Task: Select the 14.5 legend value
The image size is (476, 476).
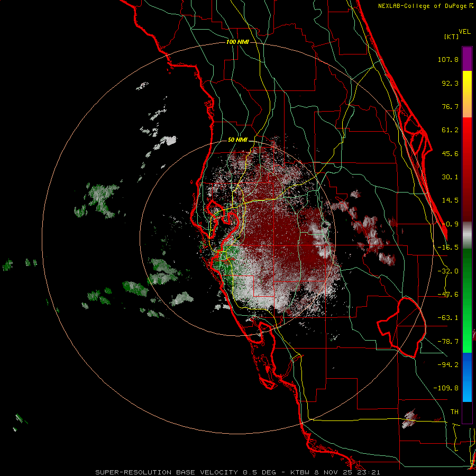Action: [450, 200]
